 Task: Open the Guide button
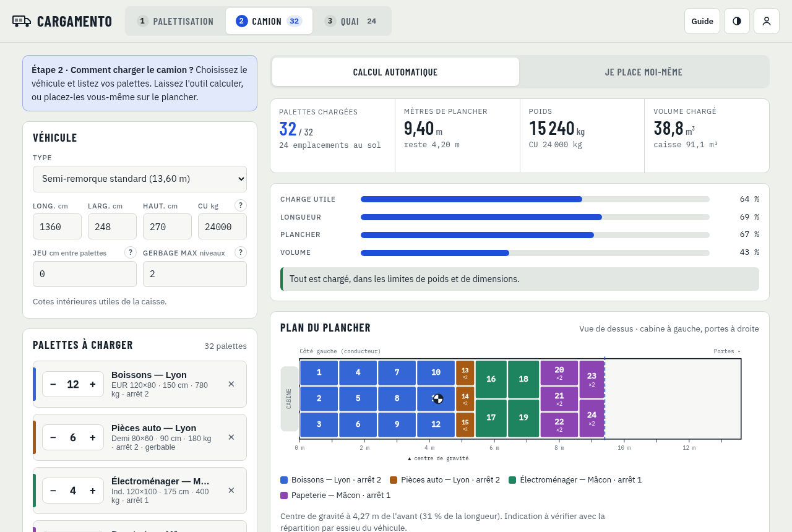(702, 21)
